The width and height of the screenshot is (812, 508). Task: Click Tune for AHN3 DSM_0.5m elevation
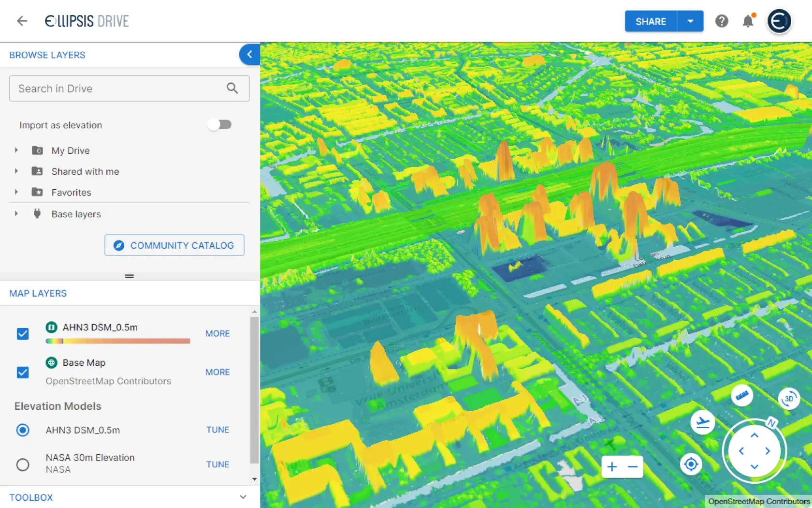[217, 430]
